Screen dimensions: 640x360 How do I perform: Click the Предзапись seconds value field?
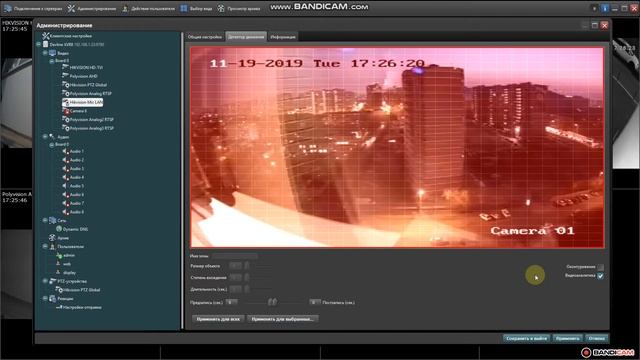click(231, 302)
